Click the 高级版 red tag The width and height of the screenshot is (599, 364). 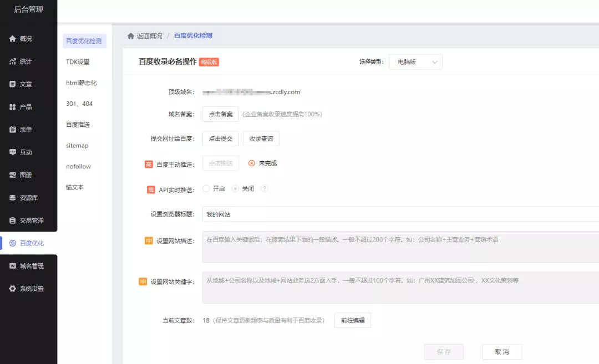(209, 62)
